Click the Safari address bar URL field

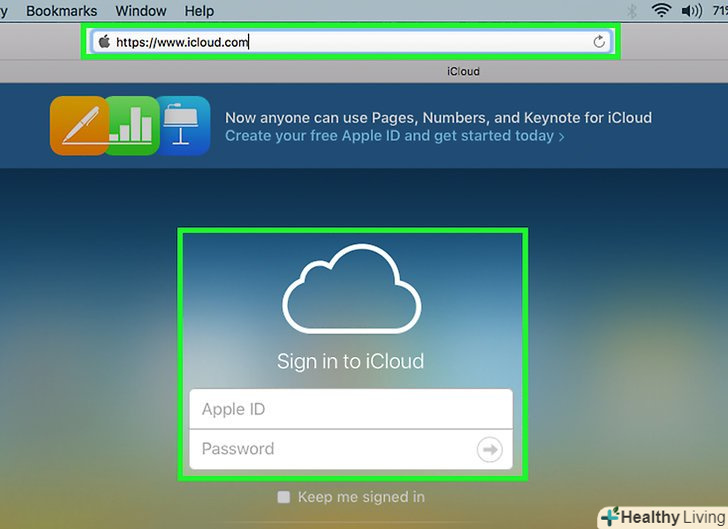[351, 42]
